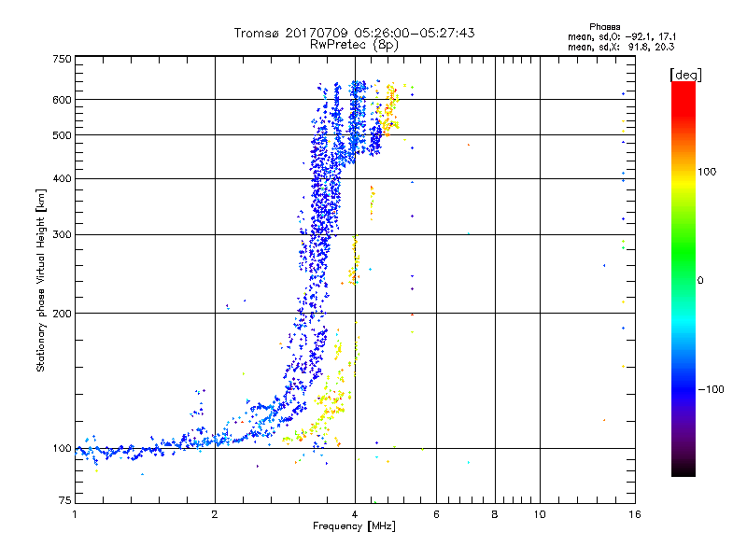Click the "Phases" heading text
The height and width of the screenshot is (560, 747).
tap(604, 27)
